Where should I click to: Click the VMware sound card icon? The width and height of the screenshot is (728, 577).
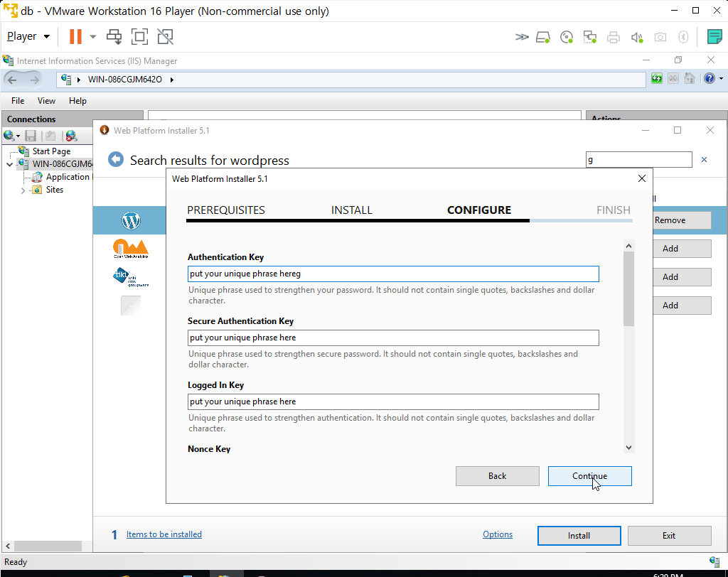coord(637,37)
